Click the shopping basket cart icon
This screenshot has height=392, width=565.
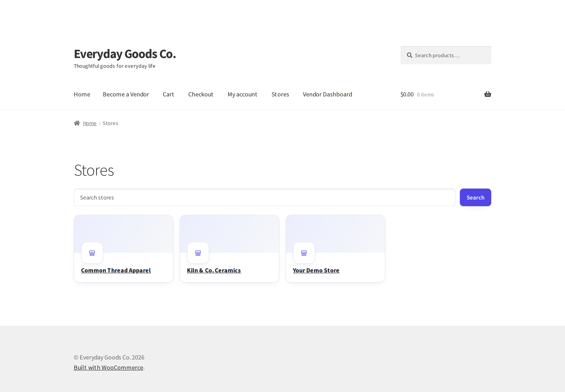488,94
